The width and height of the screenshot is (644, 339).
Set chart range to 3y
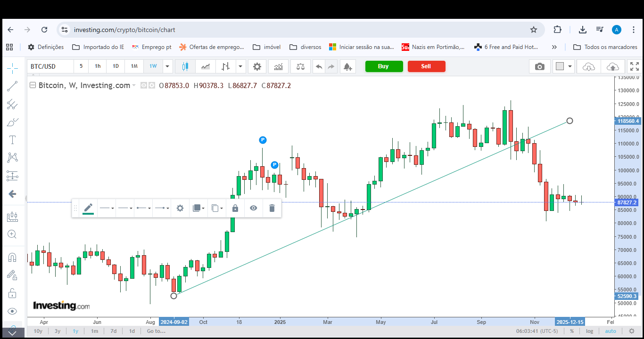point(58,331)
